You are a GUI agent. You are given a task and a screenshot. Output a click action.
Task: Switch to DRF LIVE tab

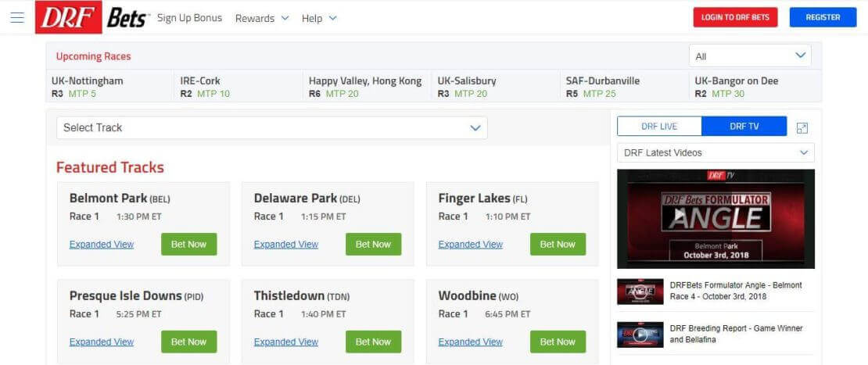click(x=658, y=126)
